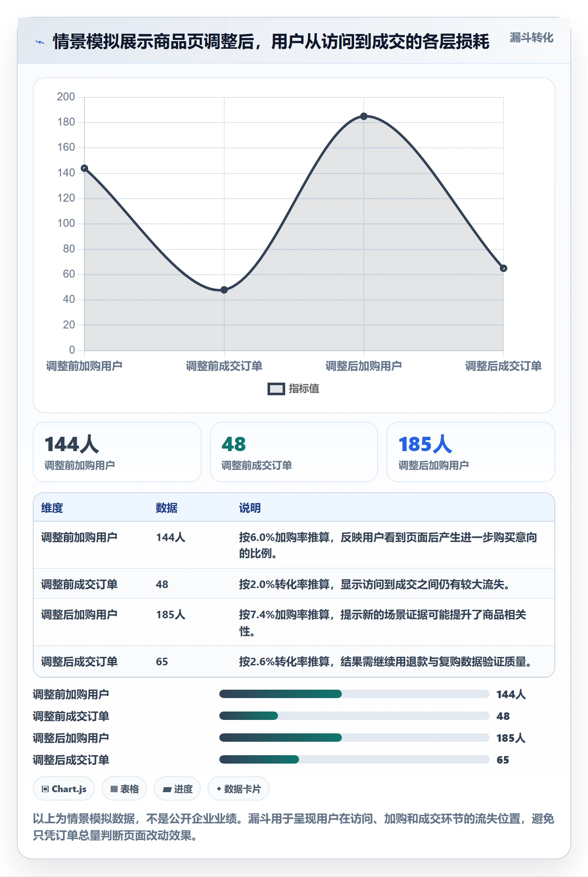
Task: Click the footer note starting 以上为情景模拟数据
Action: 294,827
